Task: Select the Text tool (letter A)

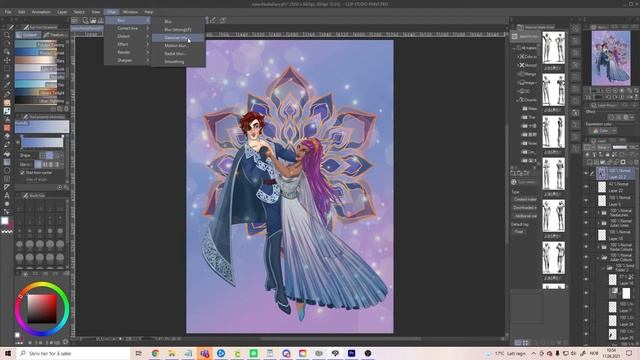Action: pyautogui.click(x=7, y=196)
